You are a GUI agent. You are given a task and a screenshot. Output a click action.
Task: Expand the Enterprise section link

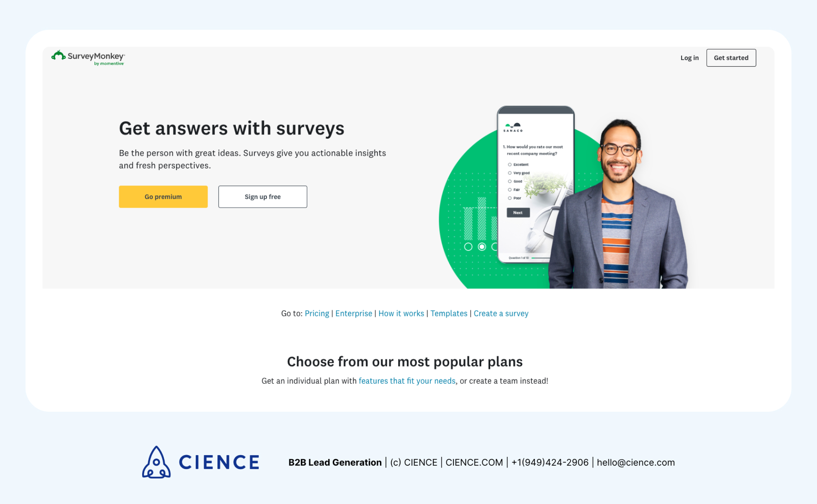tap(353, 313)
